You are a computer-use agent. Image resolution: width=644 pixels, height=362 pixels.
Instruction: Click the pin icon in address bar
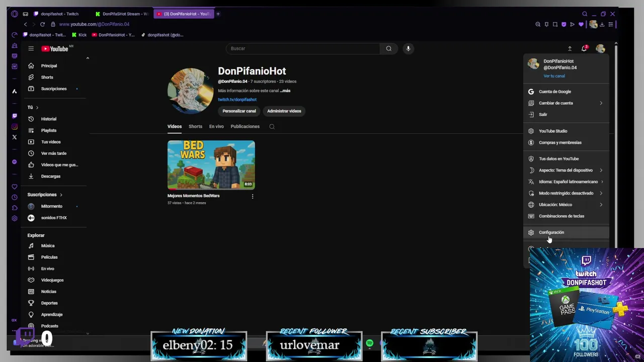tap(546, 24)
